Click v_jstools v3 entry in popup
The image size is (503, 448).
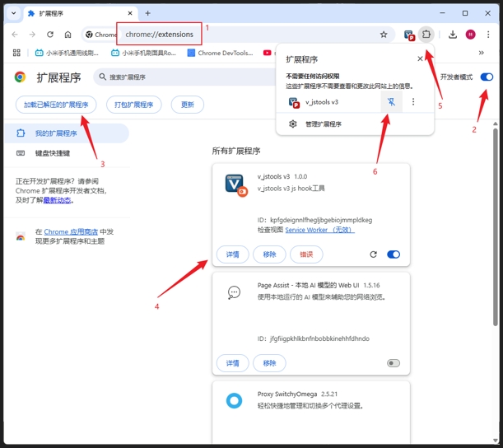point(321,102)
